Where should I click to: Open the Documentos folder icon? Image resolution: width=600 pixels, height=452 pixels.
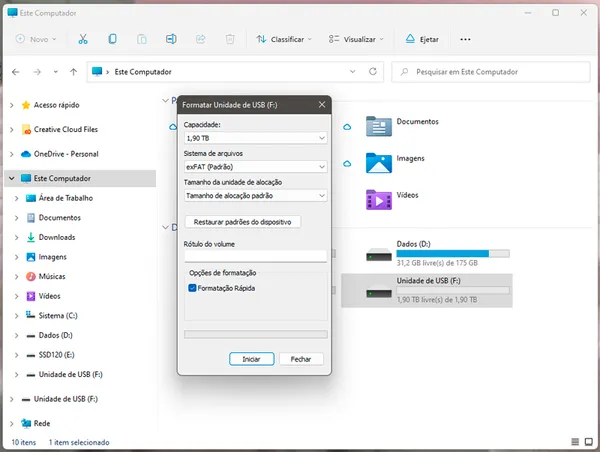click(378, 125)
